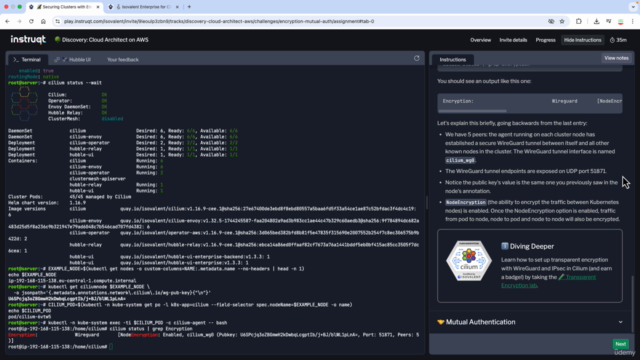Viewport: 640px width, 360px height.
Task: Go back using browser back arrow
Action: 7,21
